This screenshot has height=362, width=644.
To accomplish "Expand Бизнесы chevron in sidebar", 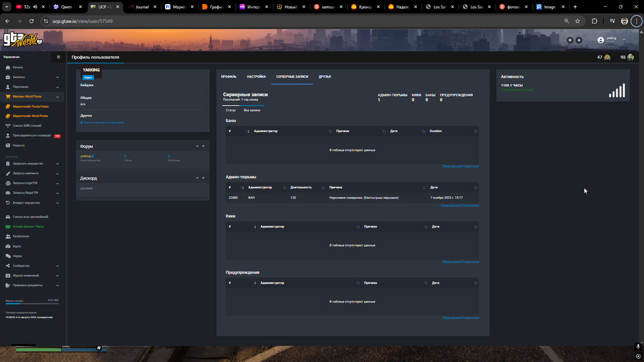I will [57, 77].
